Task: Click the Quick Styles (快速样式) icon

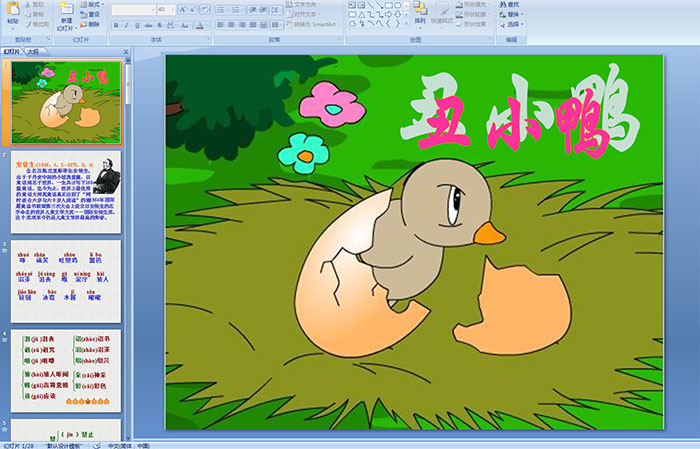Action: [442, 9]
